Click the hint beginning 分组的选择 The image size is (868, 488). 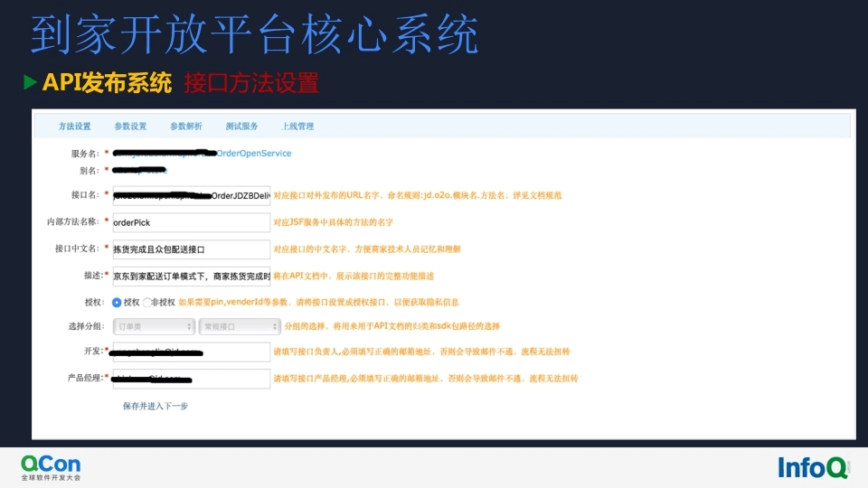click(392, 326)
